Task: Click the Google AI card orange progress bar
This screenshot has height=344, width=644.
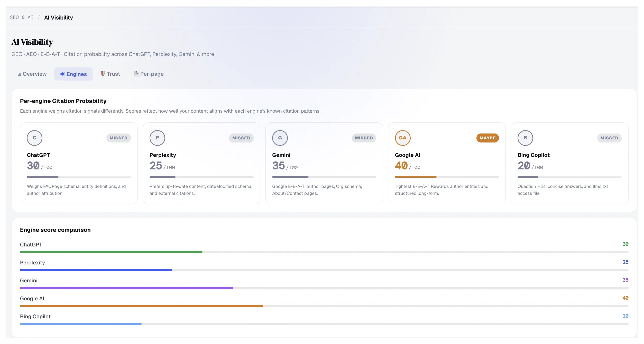Action: tap(447, 177)
